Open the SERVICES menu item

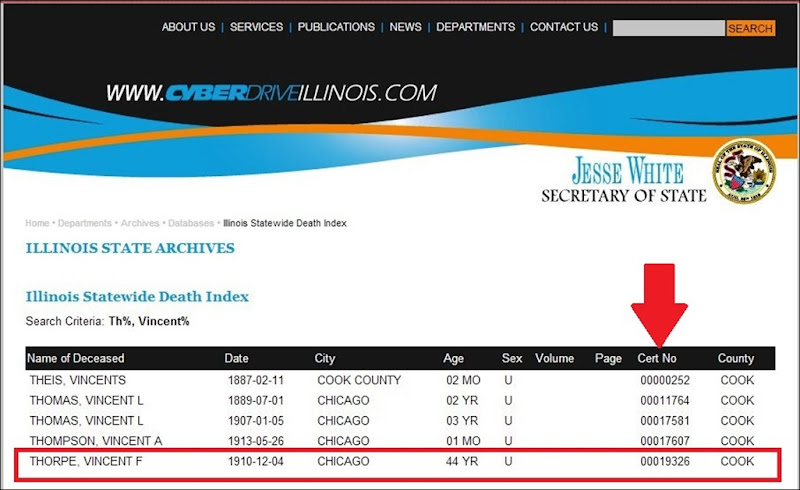[256, 27]
